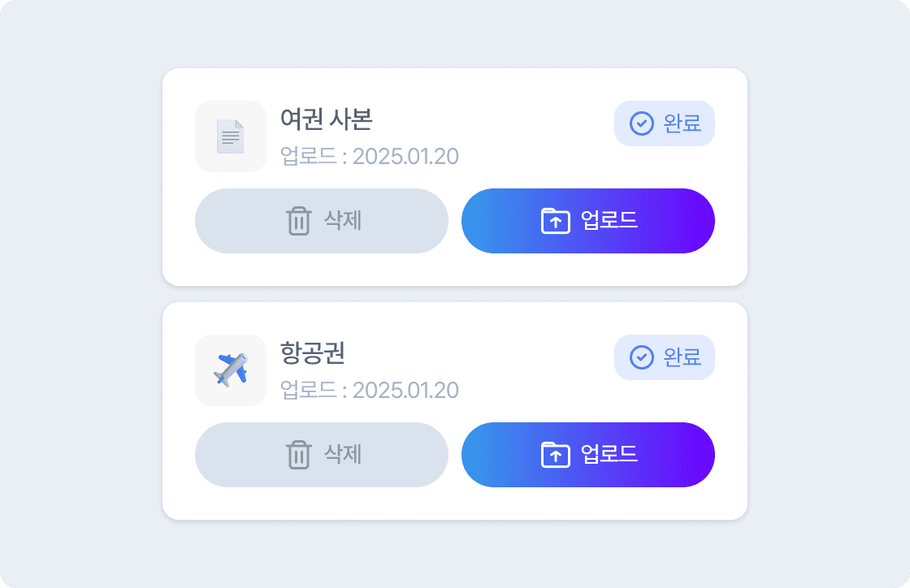Click the upload folder icon on the passport card

(556, 220)
